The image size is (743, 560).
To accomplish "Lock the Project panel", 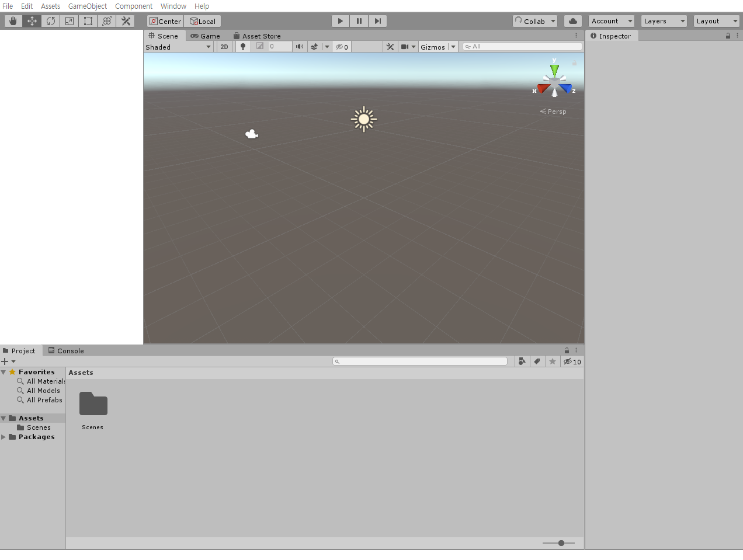I will click(x=567, y=350).
